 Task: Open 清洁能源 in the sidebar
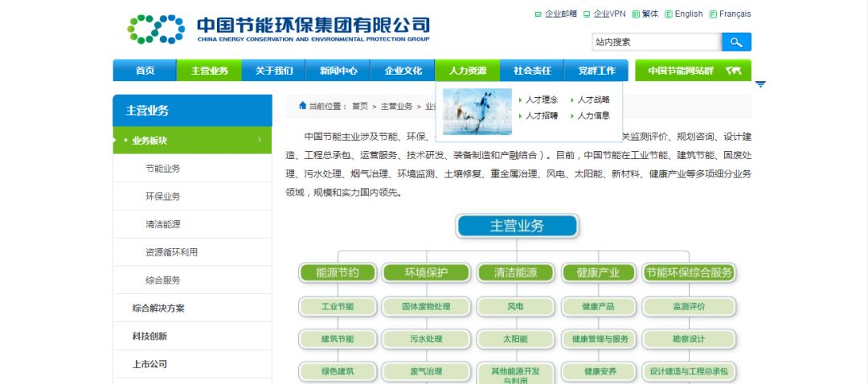click(162, 225)
